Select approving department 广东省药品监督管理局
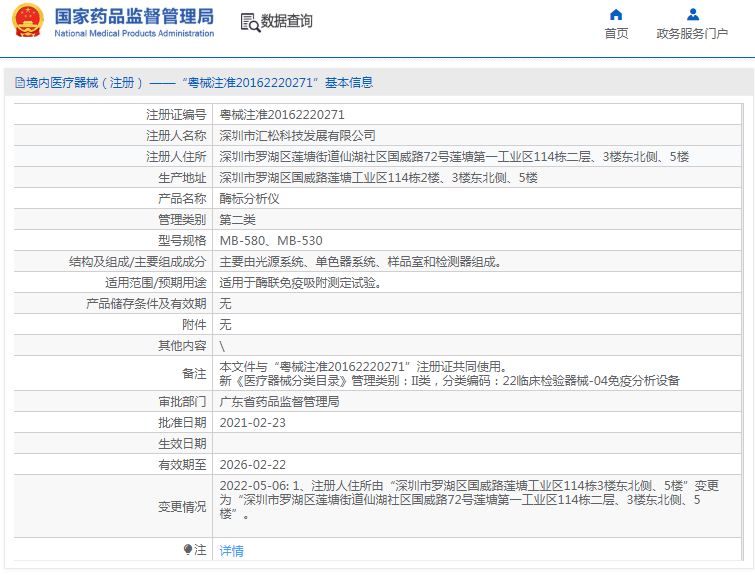Viewport: 755px width, 575px height. click(279, 402)
